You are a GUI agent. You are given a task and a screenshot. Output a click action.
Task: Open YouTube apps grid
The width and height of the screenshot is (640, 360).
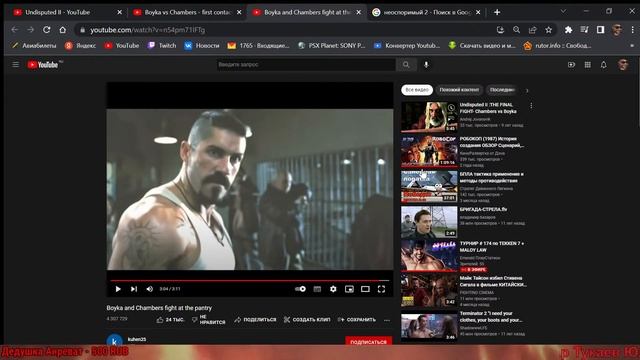[x=588, y=64]
